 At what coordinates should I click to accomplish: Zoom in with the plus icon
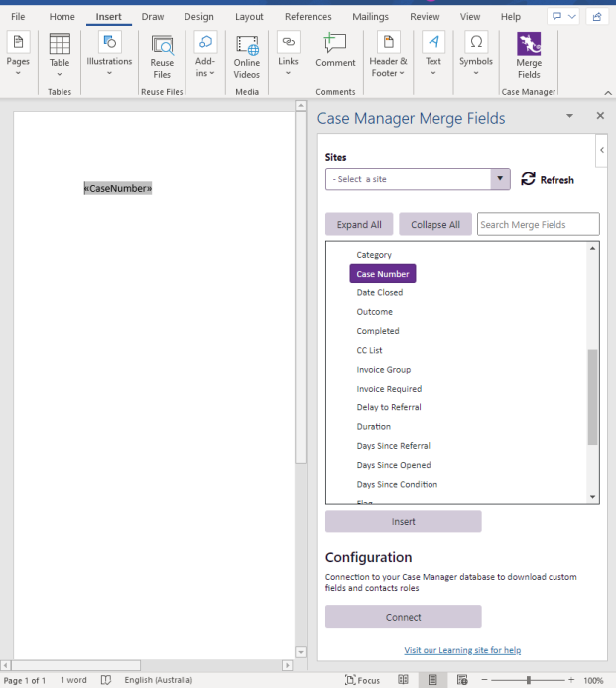click(x=571, y=680)
